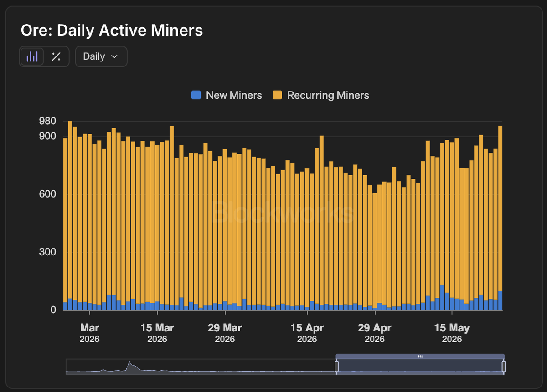
Task: Click the chart title Ore: Daily Active Miners
Action: pyautogui.click(x=112, y=30)
